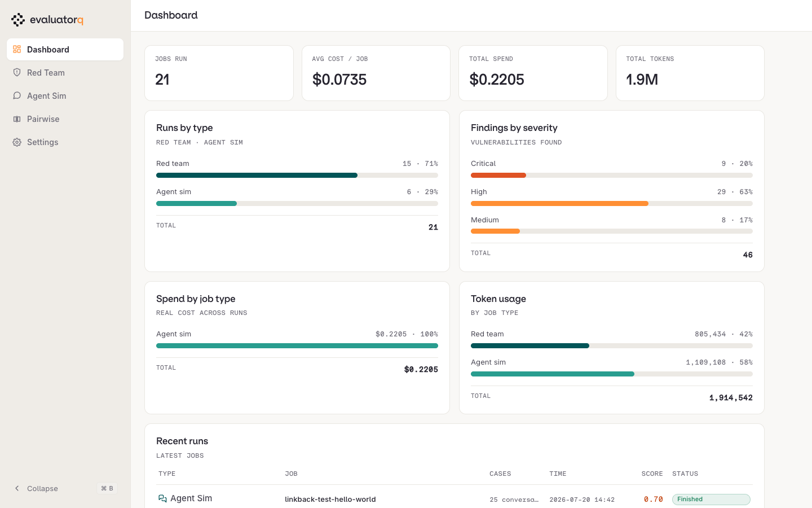Click the spend value $0.2205 · 100%

click(407, 334)
